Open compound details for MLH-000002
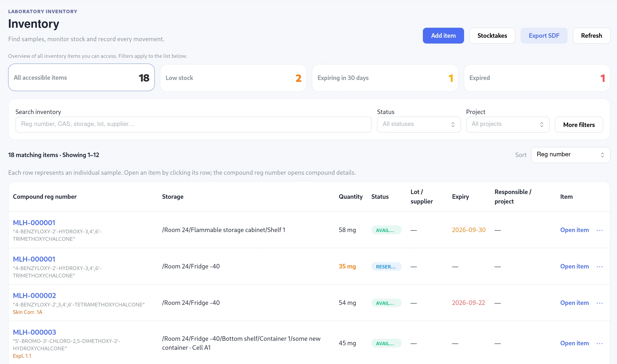Image resolution: width=617 pixels, height=364 pixels. point(34,295)
